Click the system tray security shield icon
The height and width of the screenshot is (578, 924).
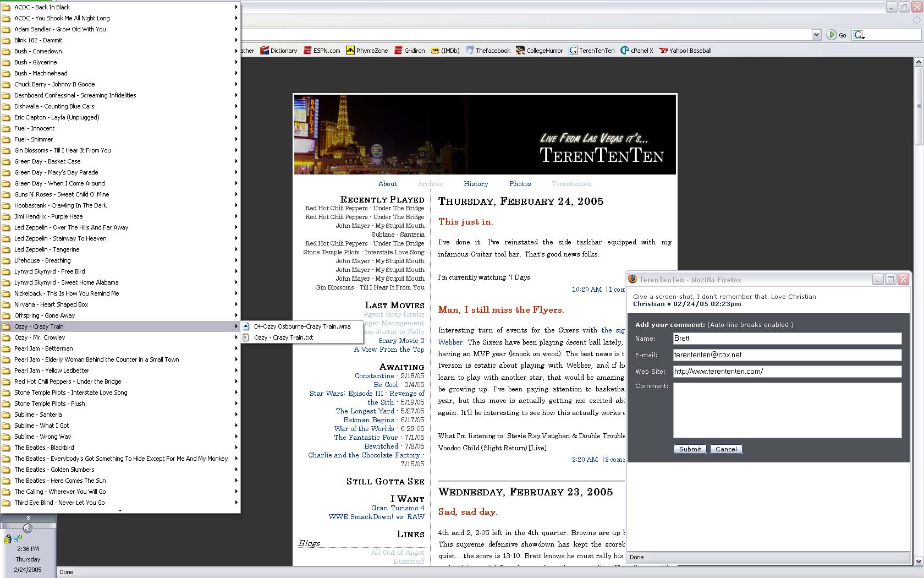[8, 539]
